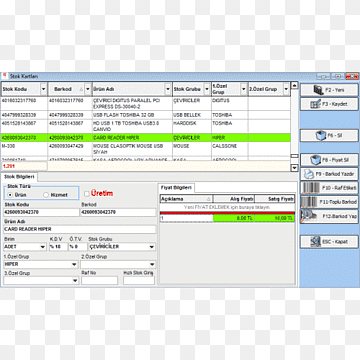Click the Raf No input field

point(99,281)
